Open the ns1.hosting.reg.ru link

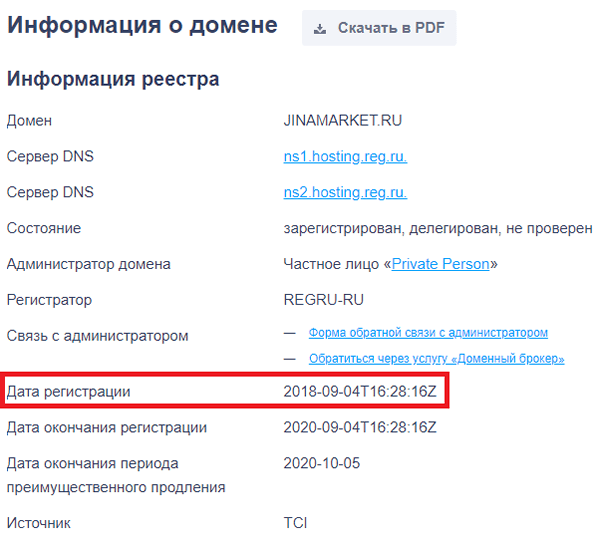pyautogui.click(x=345, y=157)
